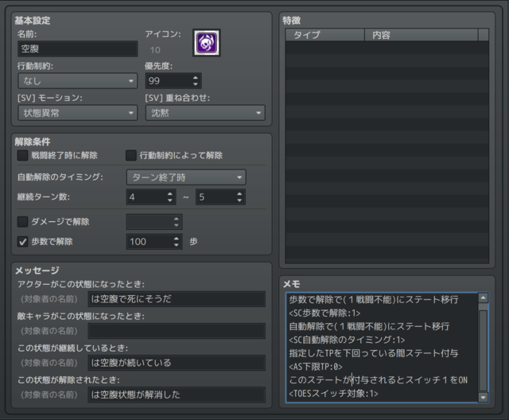The width and height of the screenshot is (509, 420).
Task: Click memo line 指定したTPを下回っている間ステート付与
Action: [x=374, y=353]
